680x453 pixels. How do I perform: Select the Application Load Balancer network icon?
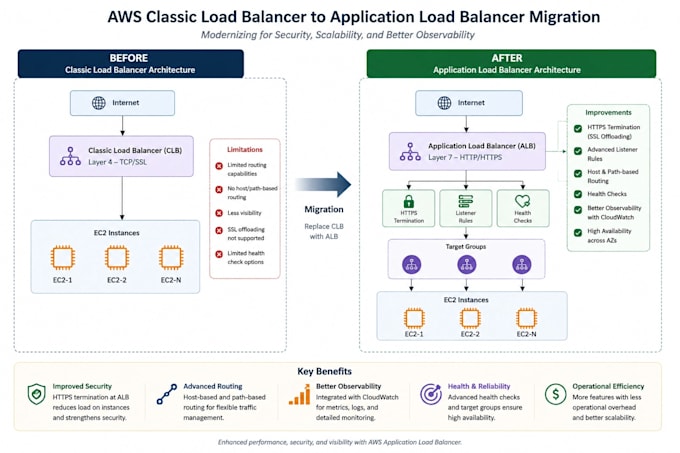coord(410,152)
